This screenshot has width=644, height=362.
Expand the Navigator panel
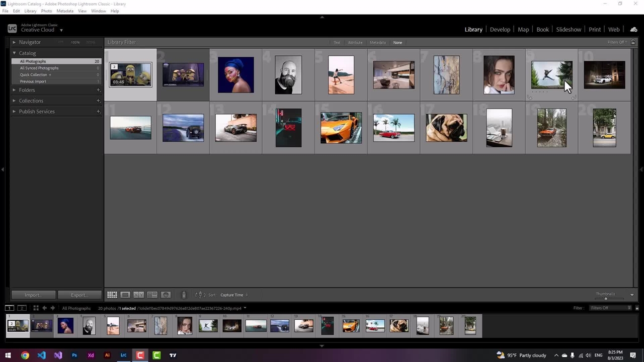click(14, 42)
